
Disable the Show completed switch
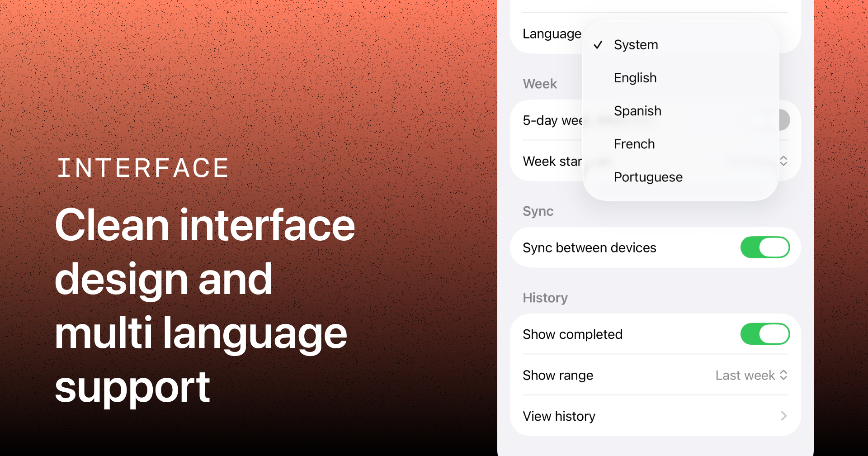[x=764, y=334]
